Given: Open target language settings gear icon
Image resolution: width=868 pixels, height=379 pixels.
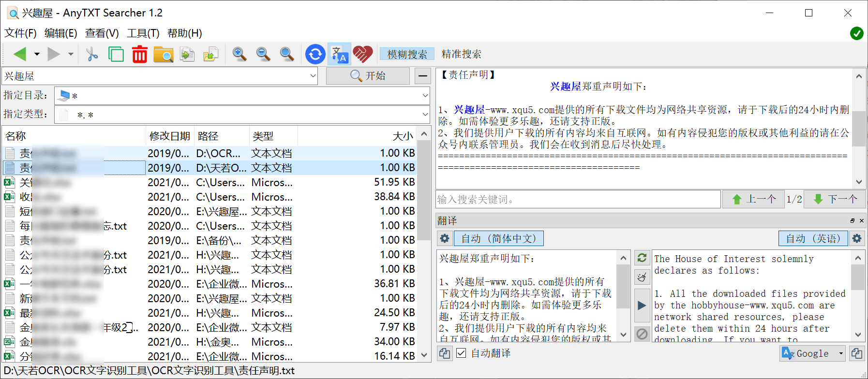Looking at the screenshot, I should [x=857, y=238].
